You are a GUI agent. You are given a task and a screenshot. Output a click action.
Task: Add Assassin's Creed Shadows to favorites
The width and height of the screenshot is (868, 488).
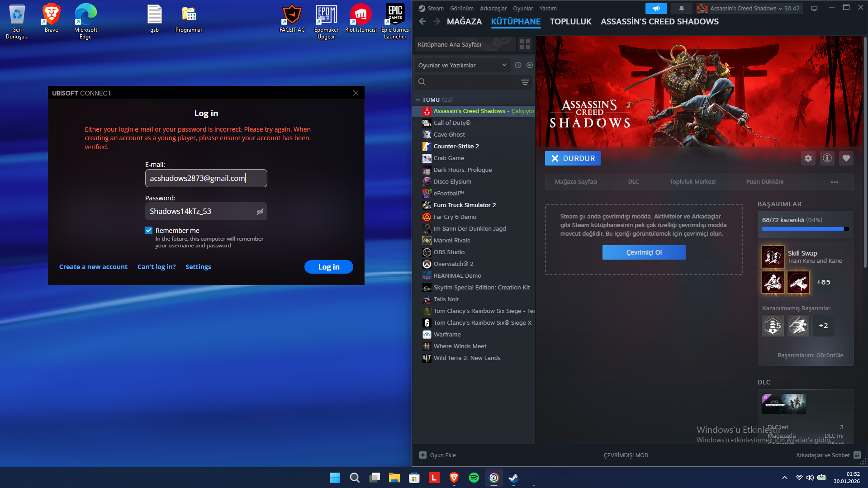[846, 158]
